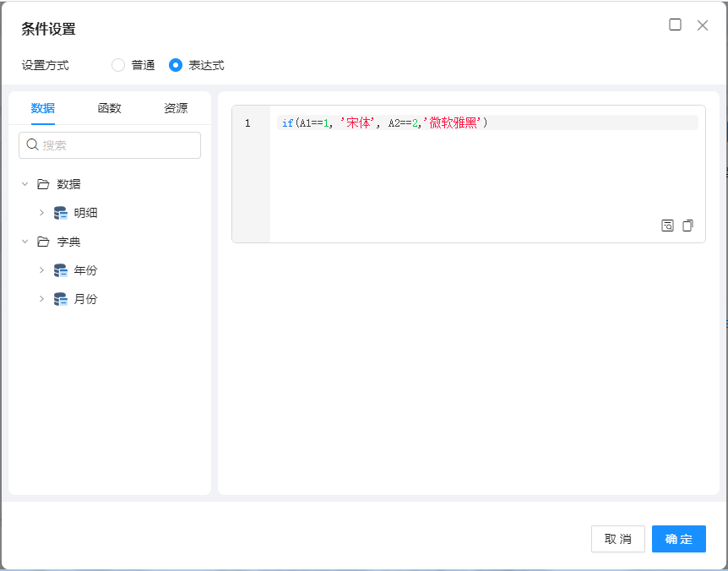
Task: Open the 资源 tab
Action: (176, 108)
